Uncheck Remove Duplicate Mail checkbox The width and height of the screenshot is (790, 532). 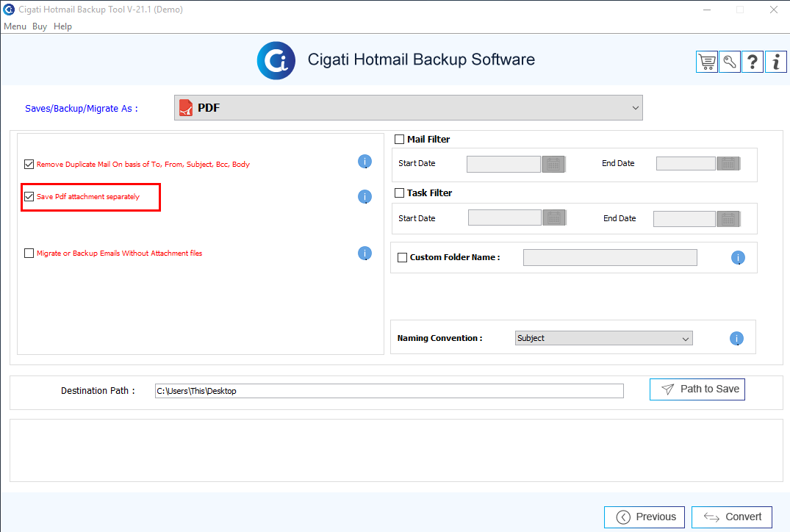pyautogui.click(x=29, y=165)
